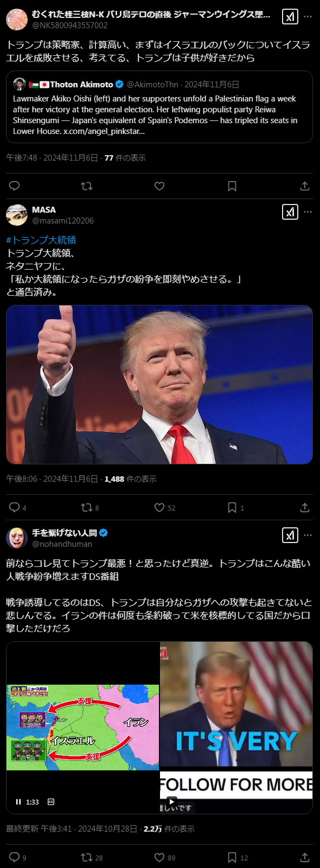Image resolution: width=320 pixels, height=868 pixels.
Task: Open the quoted Thoton Akimoto post
Action: pos(159,107)
